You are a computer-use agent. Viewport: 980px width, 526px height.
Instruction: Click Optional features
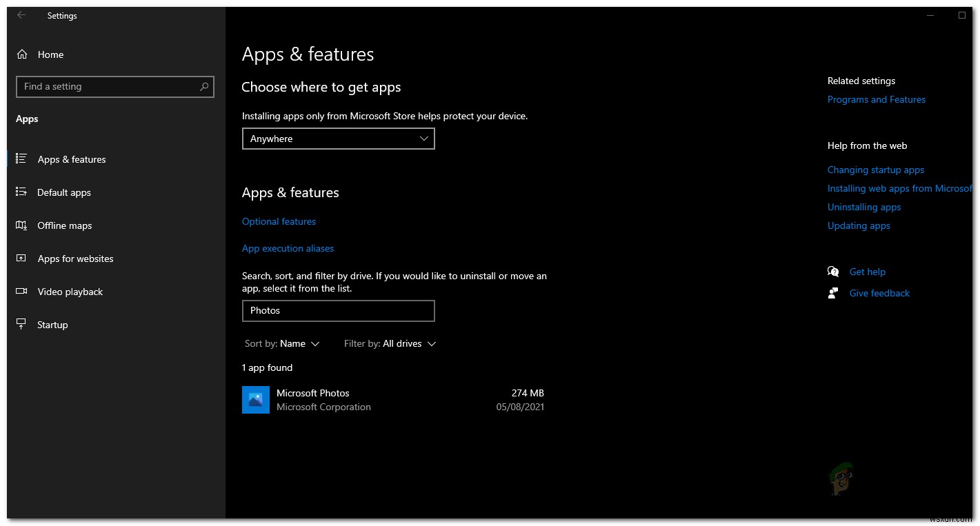point(279,221)
